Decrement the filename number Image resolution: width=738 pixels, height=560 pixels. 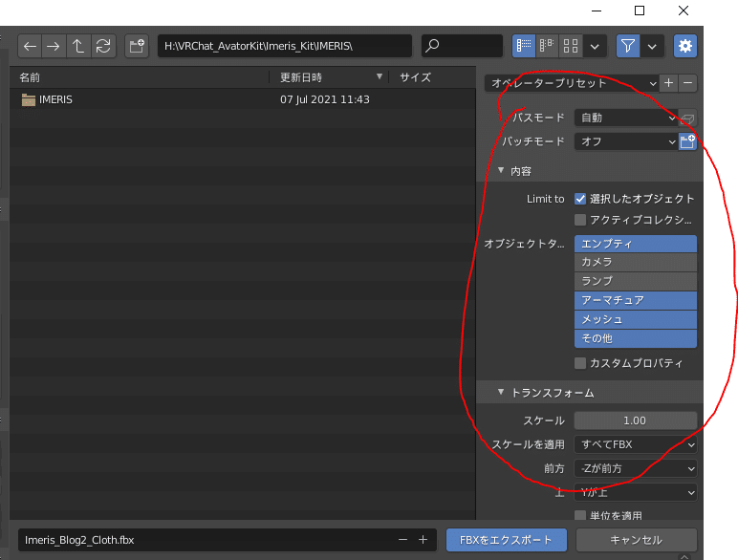(402, 540)
